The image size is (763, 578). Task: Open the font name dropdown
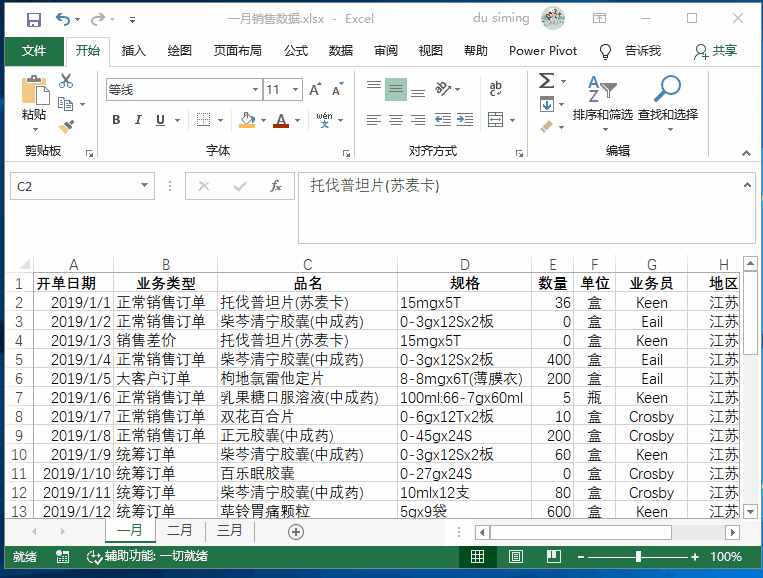point(255,90)
